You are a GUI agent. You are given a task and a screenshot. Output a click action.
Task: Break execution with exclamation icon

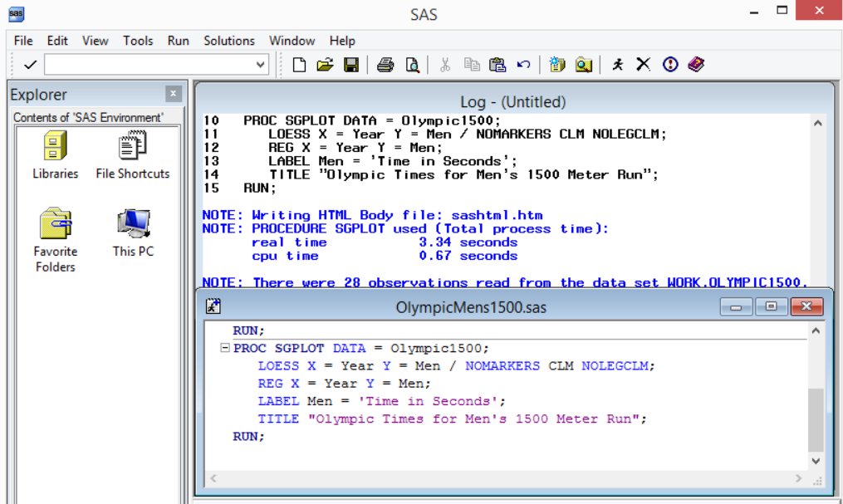pos(670,65)
